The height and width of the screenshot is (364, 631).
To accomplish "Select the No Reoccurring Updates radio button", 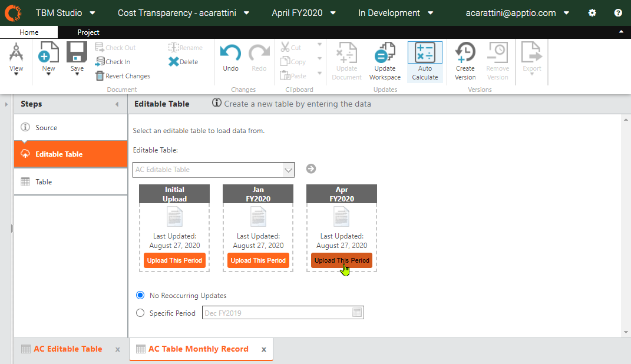I will (x=140, y=295).
